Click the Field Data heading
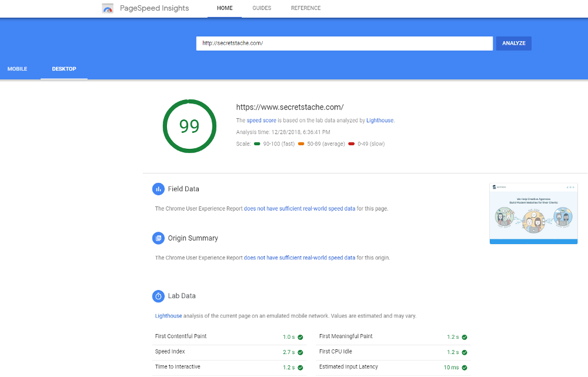 pyautogui.click(x=183, y=189)
